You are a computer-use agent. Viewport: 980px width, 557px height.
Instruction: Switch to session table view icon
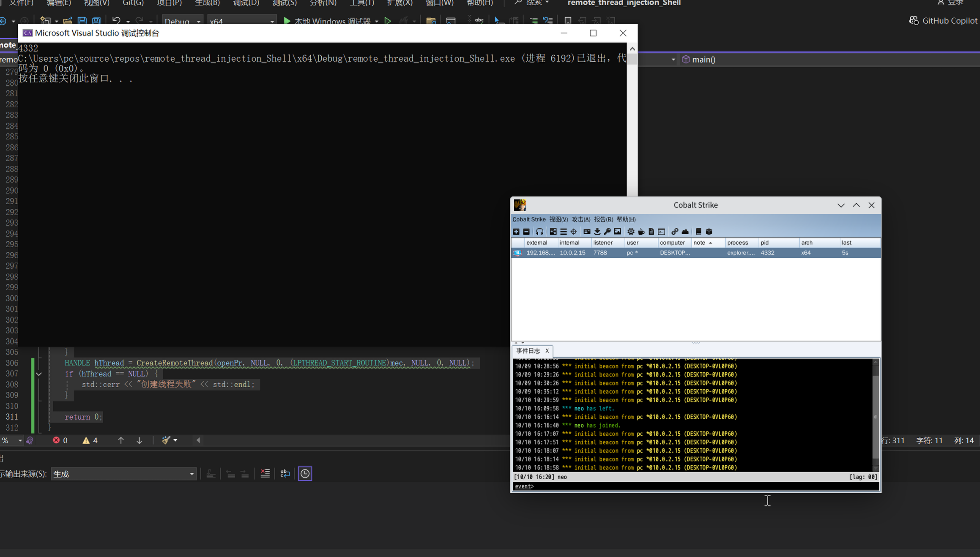point(564,232)
